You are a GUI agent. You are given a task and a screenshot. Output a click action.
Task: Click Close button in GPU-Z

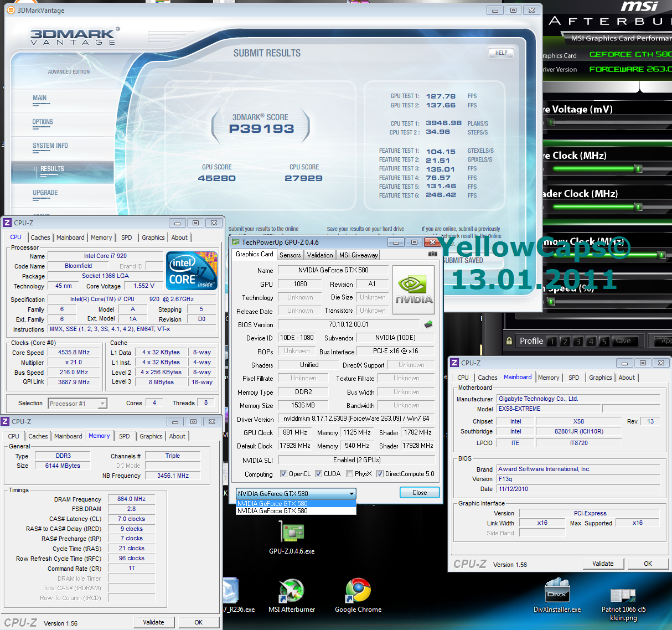click(x=420, y=493)
